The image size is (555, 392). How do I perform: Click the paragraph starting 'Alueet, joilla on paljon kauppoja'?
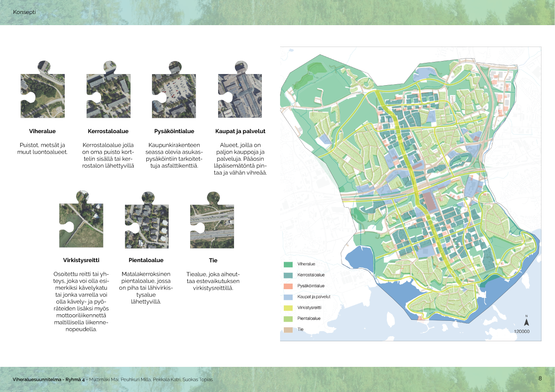240,159
